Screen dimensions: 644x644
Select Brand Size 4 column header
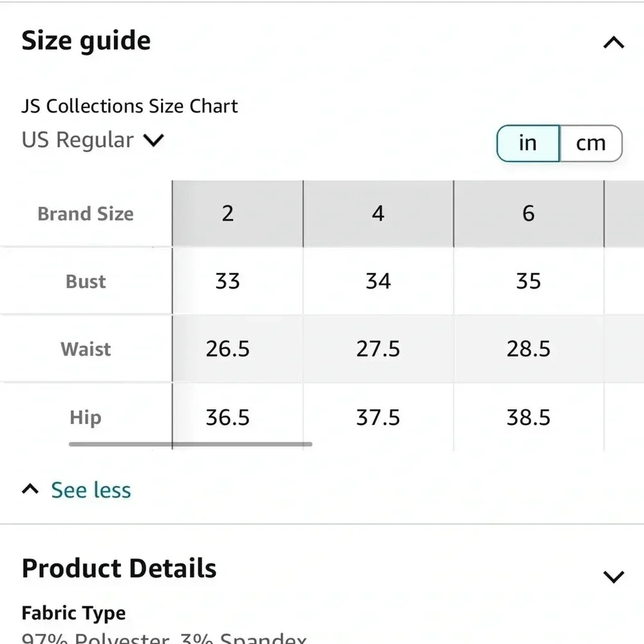378,213
